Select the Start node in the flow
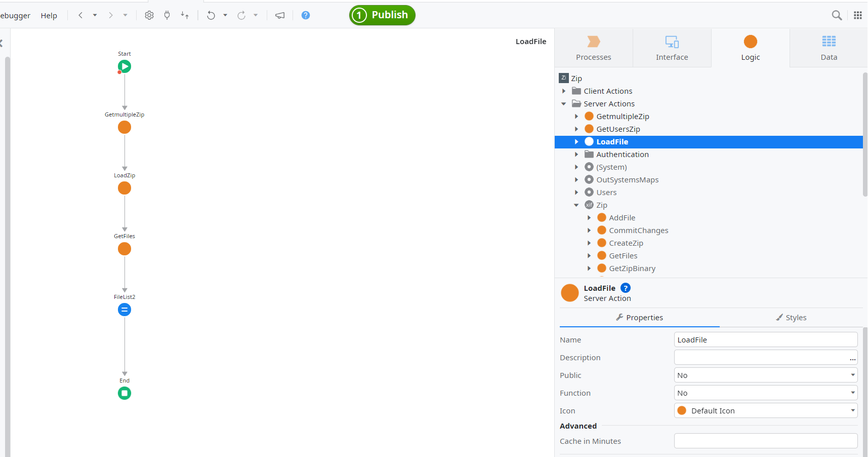 pos(125,66)
